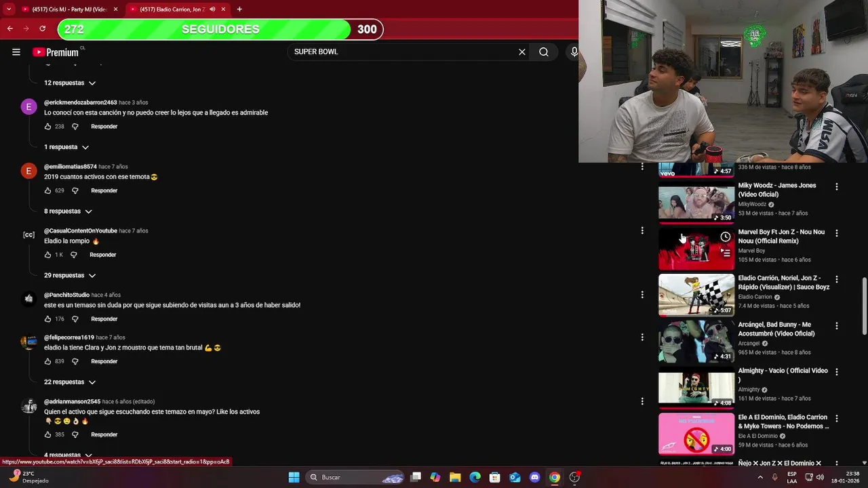Open menu for Me Acostumbré video
Image resolution: width=868 pixels, height=488 pixels.
(x=837, y=326)
